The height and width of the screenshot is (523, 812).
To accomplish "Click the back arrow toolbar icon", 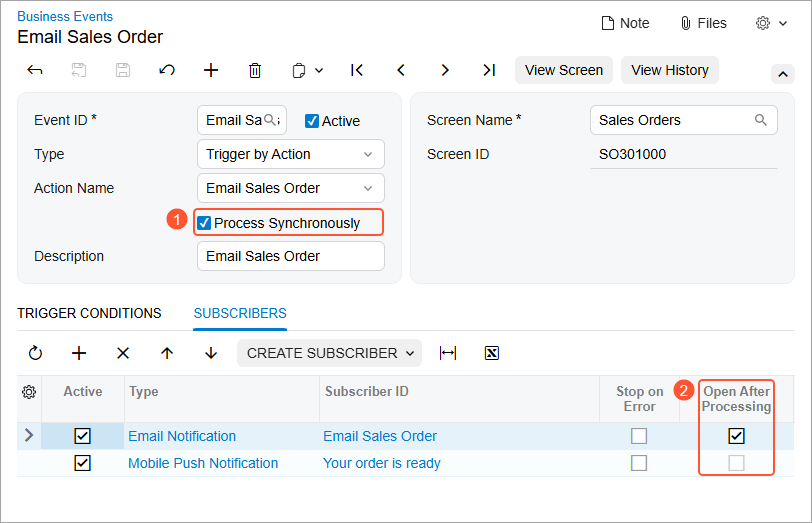I will pos(35,70).
